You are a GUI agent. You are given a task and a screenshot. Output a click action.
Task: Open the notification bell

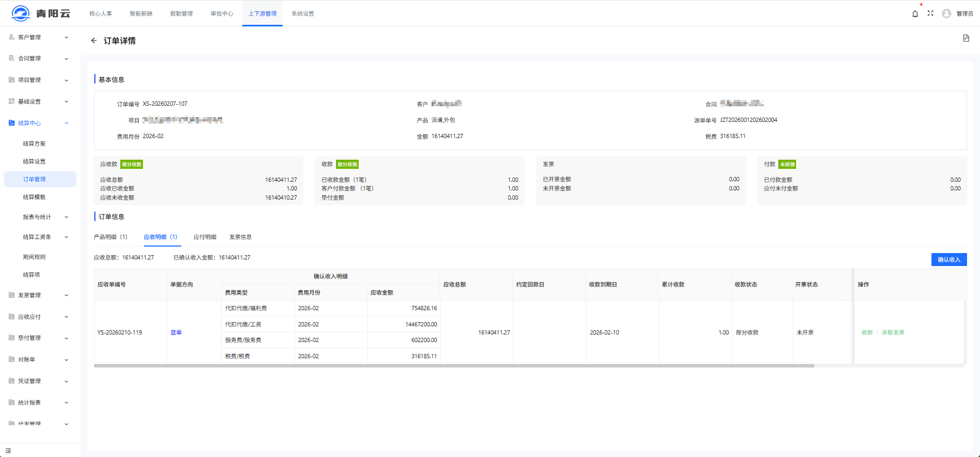click(915, 14)
